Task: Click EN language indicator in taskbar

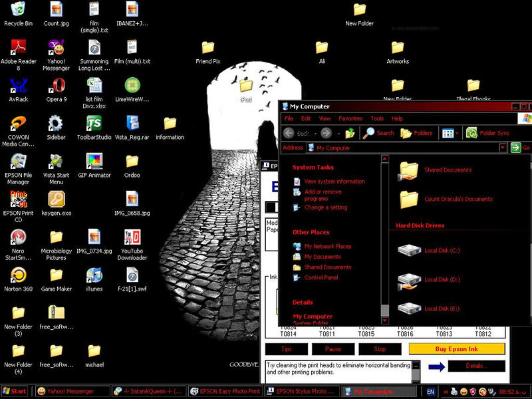Action: click(430, 392)
